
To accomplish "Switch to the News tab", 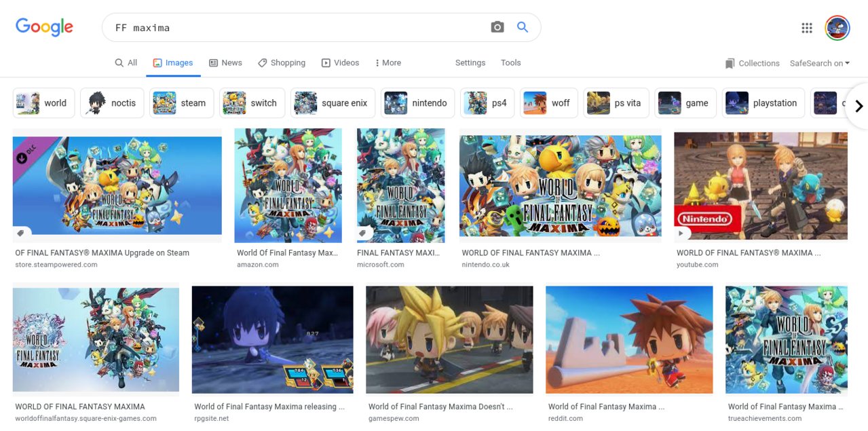I will (x=225, y=62).
